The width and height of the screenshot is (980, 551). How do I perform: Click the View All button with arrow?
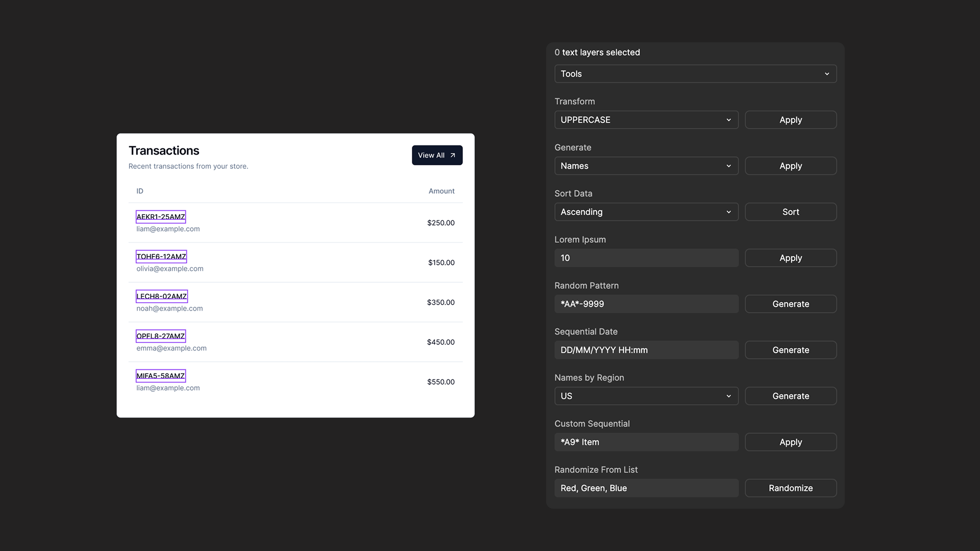click(437, 155)
